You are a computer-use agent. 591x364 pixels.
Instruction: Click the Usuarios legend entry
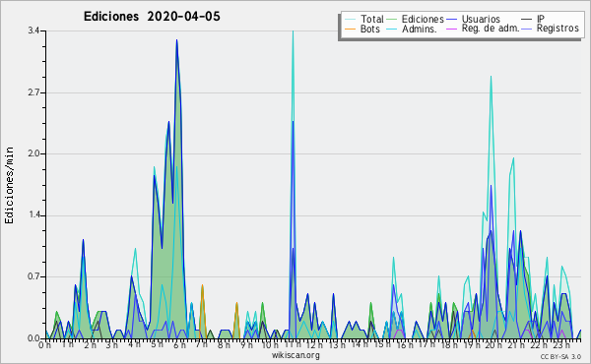tap(473, 20)
